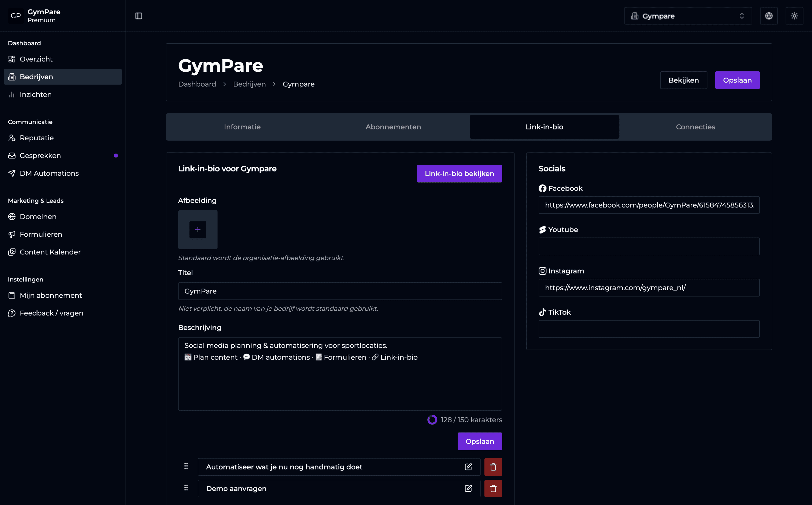The width and height of the screenshot is (812, 505).
Task: Edit the Automatiseer wat je nu link
Action: [x=468, y=467]
